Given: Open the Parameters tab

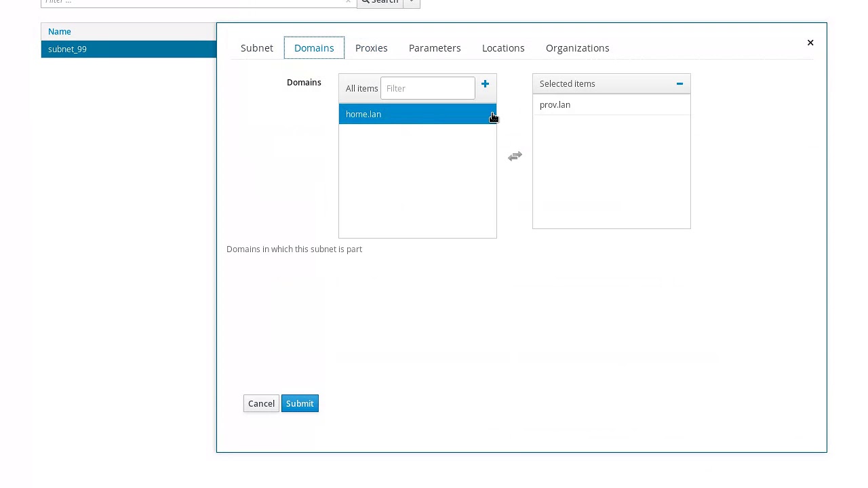Looking at the screenshot, I should point(435,48).
